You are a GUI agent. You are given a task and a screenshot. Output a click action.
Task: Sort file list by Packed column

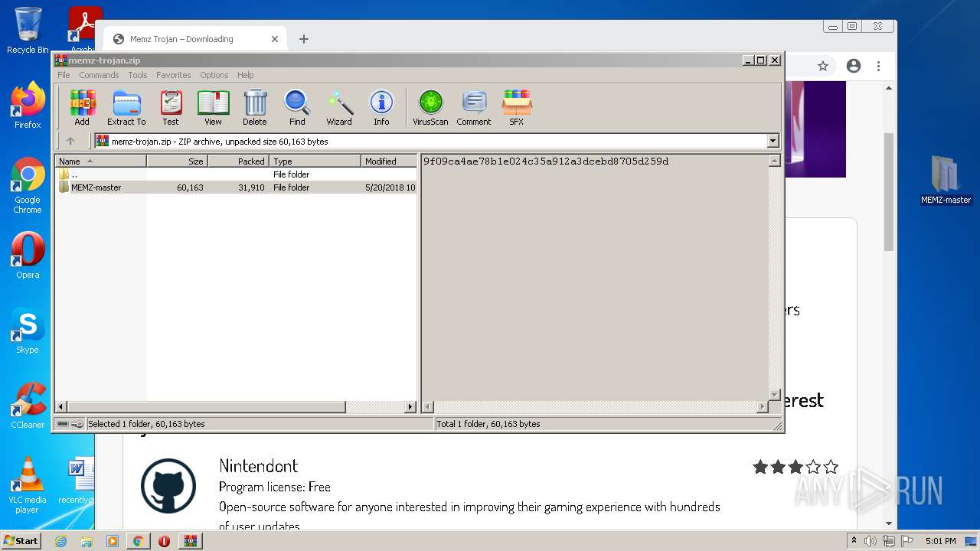pyautogui.click(x=238, y=161)
